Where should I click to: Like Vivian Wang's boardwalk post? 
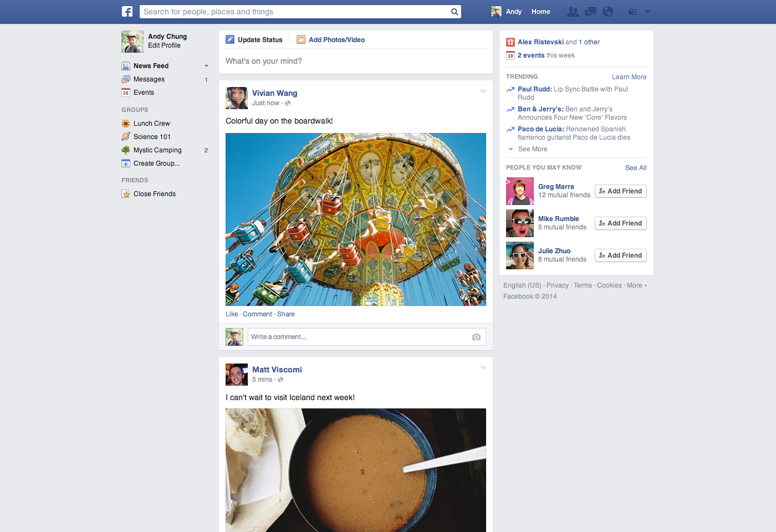tap(232, 314)
